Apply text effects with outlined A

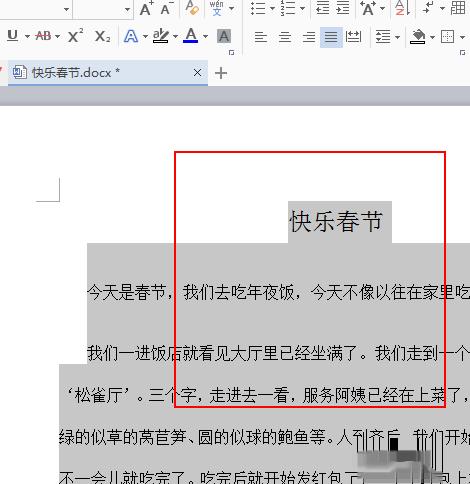(x=131, y=36)
